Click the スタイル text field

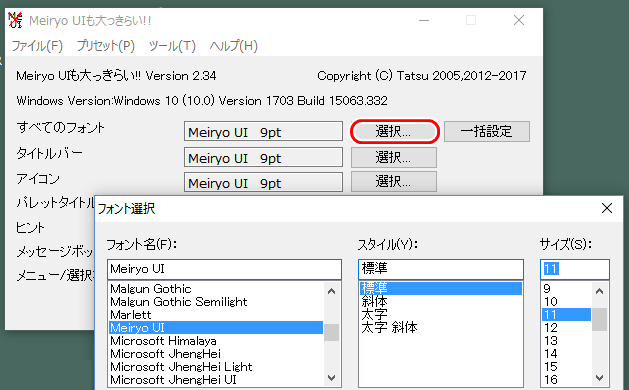click(x=441, y=269)
